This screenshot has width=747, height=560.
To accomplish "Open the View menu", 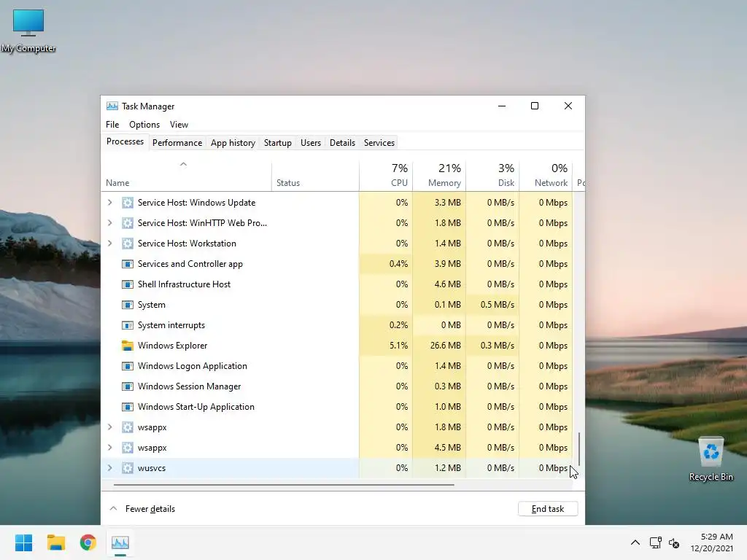I will click(179, 124).
